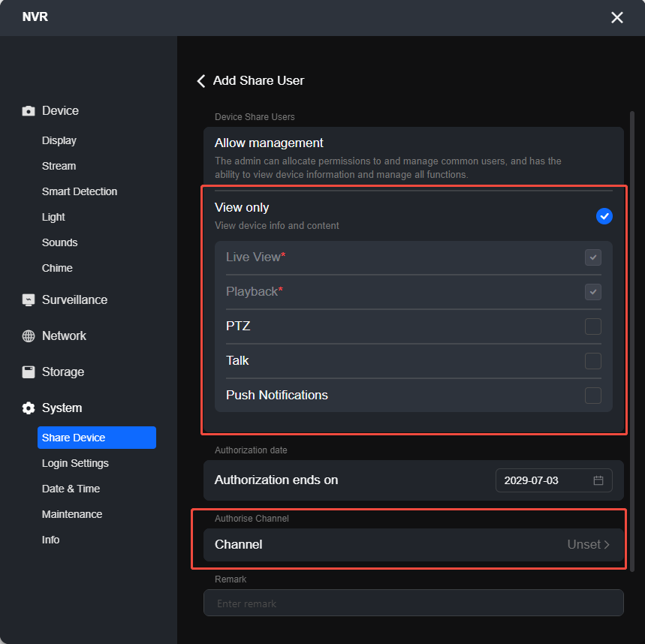645x644 pixels.
Task: Click the System gear icon
Action: [29, 408]
